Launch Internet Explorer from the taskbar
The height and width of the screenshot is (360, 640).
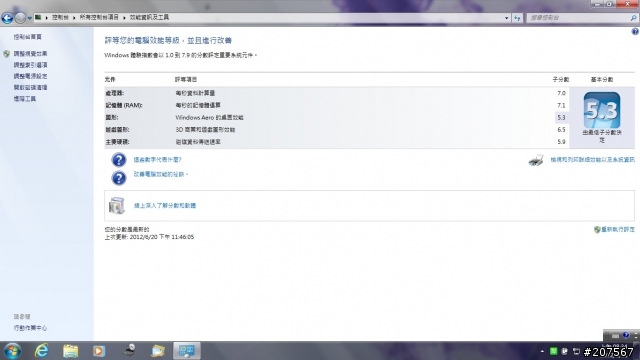(41, 351)
